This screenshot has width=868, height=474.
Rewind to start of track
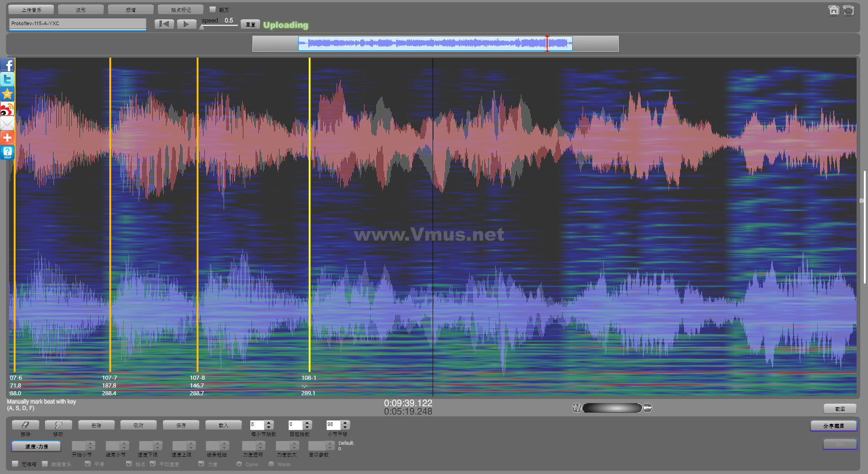pos(164,24)
